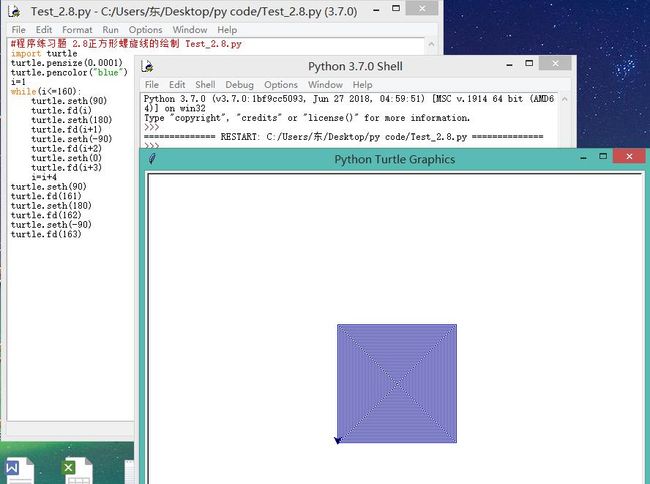Open Window menu in the editor window
Screen dimensions: 650x484
pos(190,30)
